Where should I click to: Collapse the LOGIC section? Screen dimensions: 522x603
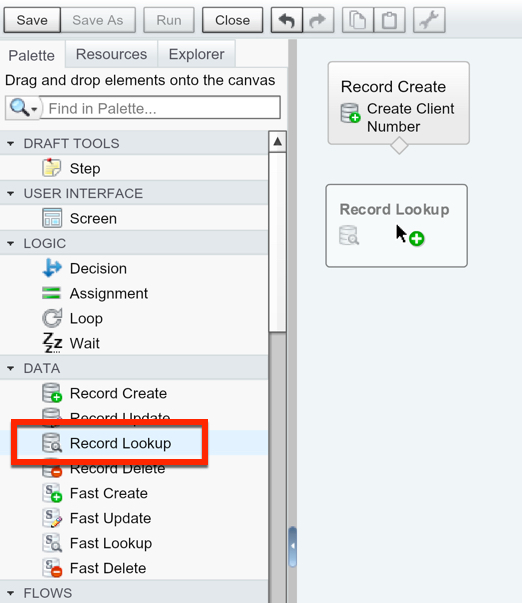click(x=11, y=243)
